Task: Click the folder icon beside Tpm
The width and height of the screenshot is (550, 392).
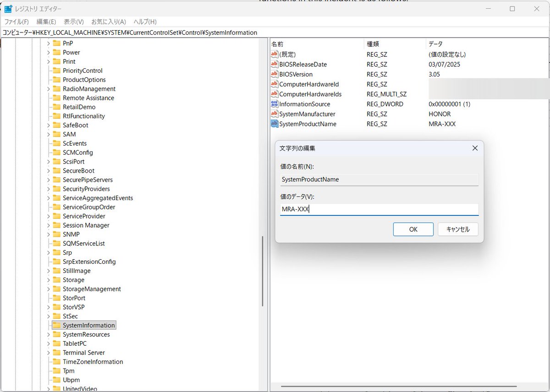Action: [56, 371]
